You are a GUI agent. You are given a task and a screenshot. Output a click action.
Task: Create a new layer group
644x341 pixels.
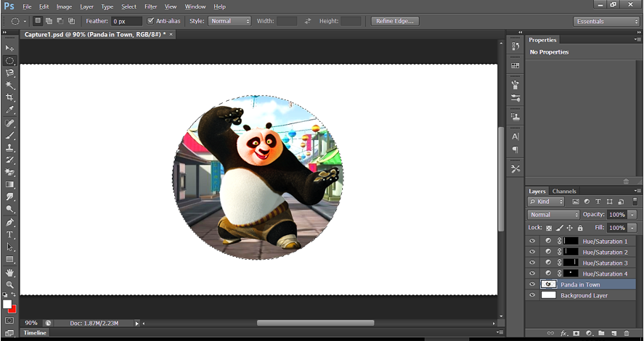point(601,333)
